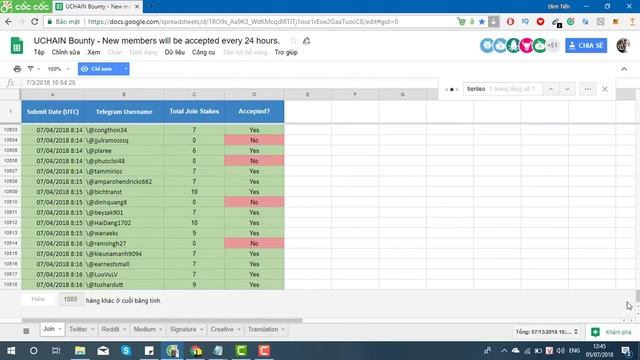Open the Công cụ menu
The image size is (640, 360).
tap(204, 52)
